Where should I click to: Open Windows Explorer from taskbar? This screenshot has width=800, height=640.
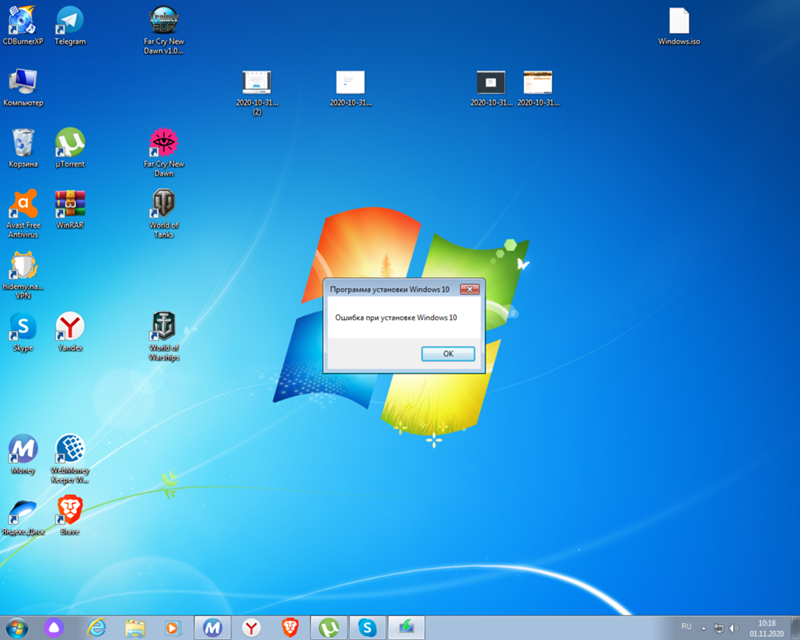pos(135,628)
